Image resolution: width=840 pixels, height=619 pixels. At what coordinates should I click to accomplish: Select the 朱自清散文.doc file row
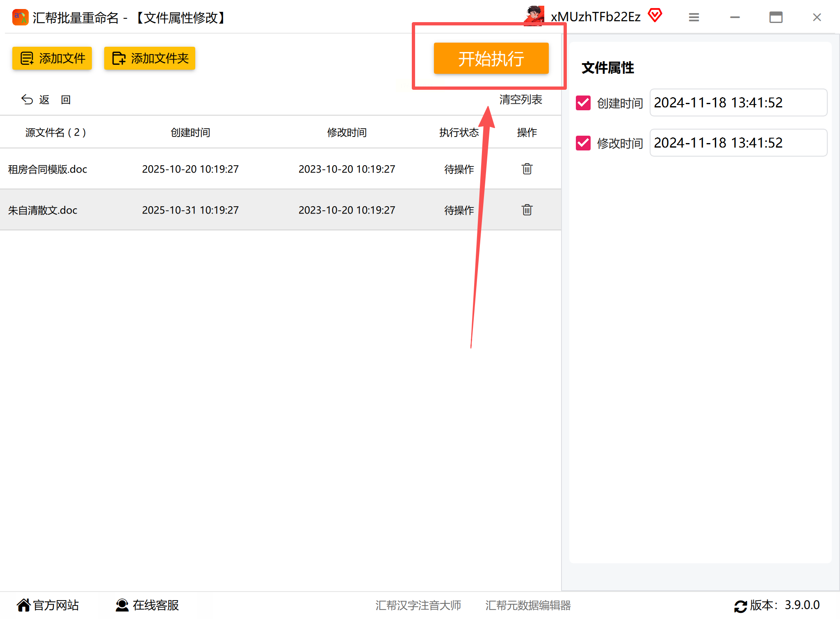(43, 210)
